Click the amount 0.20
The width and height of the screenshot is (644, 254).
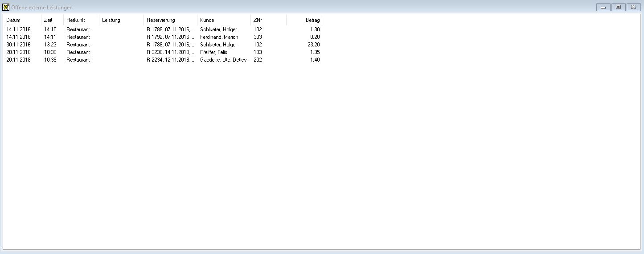coord(315,37)
